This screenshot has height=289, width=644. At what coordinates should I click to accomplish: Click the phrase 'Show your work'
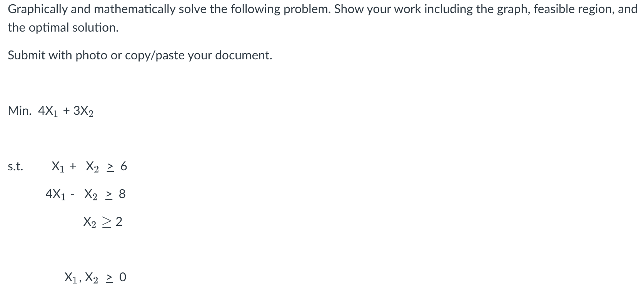click(x=371, y=10)
